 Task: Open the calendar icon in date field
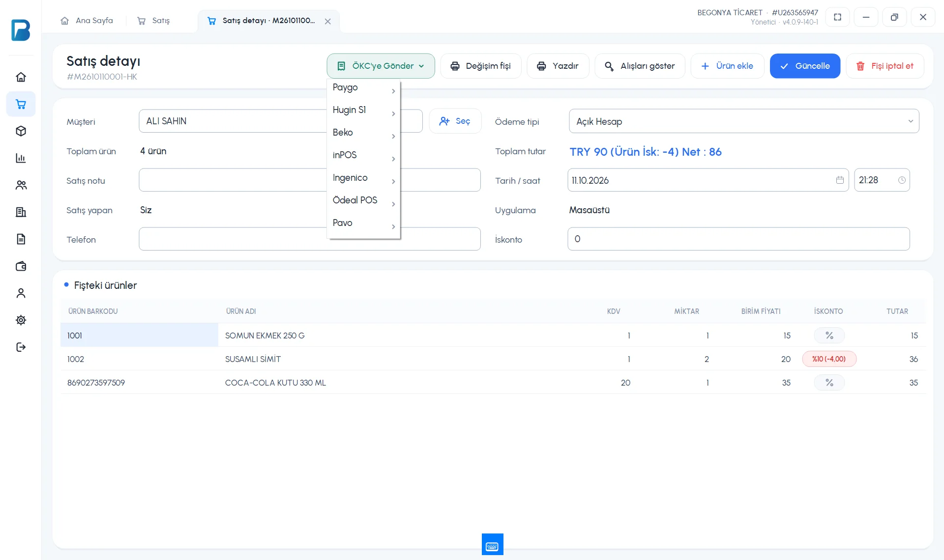(840, 180)
